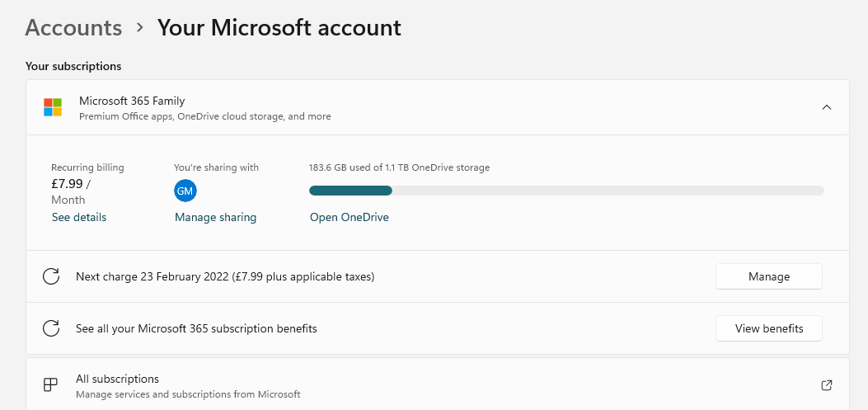Click the 'All subscriptions' row title
Viewport: 868px width, 410px height.
click(x=117, y=379)
